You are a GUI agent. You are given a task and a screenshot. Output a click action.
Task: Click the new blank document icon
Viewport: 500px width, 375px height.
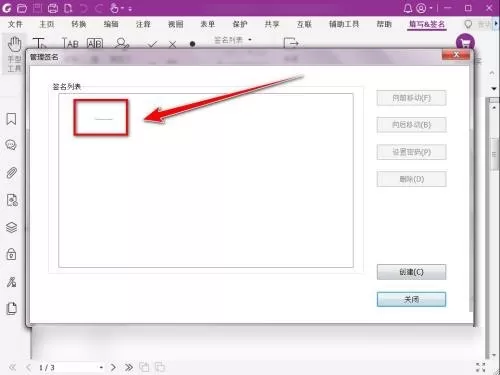tap(68, 8)
